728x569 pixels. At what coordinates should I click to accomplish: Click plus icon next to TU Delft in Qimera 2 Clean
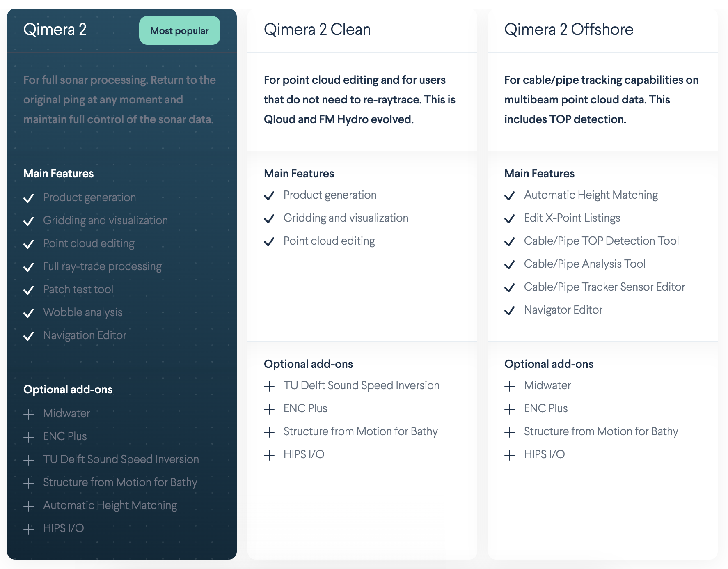coord(269,386)
